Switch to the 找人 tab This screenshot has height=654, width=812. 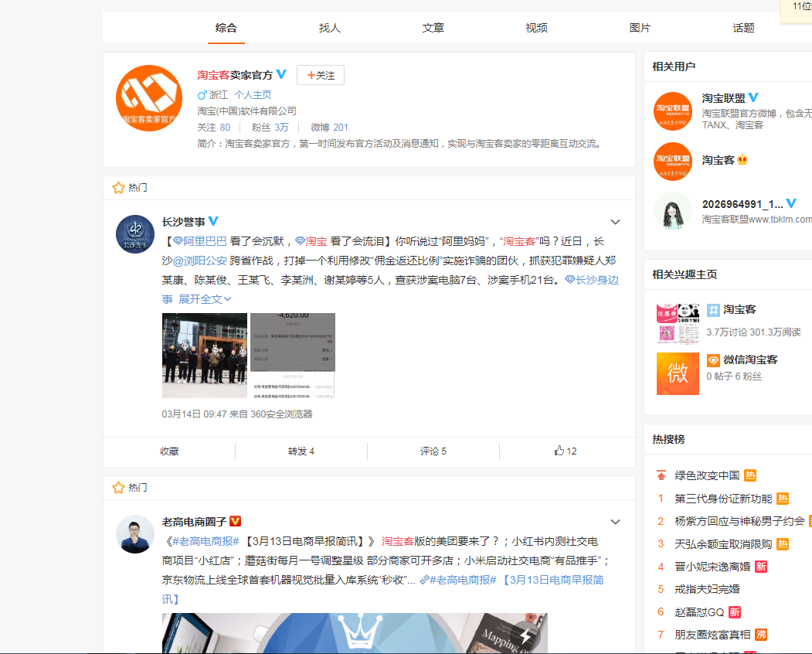(x=329, y=28)
